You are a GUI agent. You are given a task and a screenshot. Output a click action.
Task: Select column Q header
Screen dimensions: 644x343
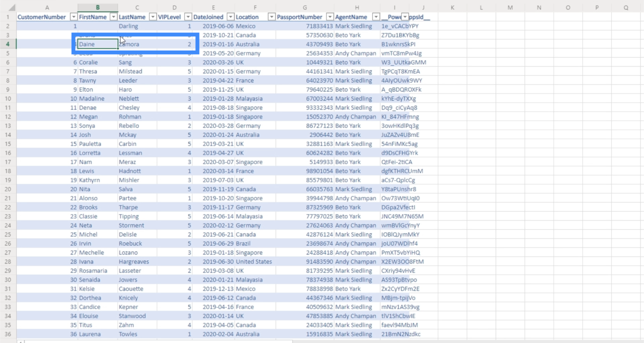(x=626, y=7)
